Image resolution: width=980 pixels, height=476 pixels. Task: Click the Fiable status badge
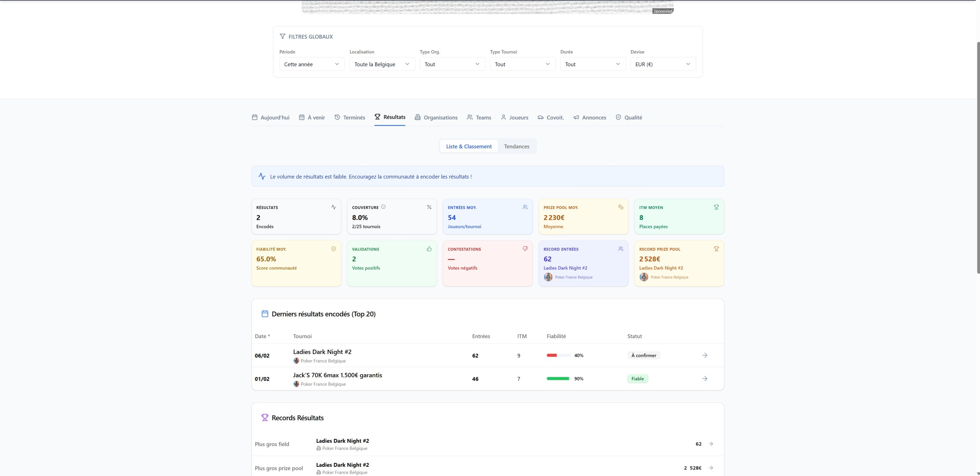(637, 379)
